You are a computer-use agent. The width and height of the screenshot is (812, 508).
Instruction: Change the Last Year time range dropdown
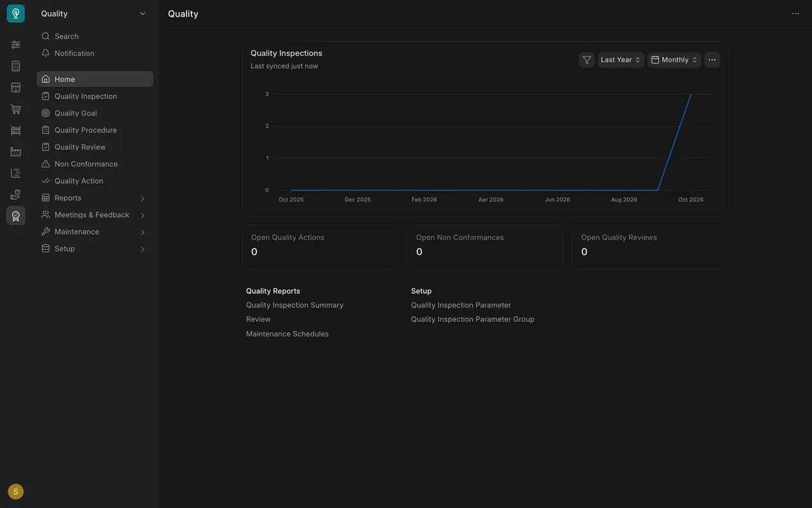pyautogui.click(x=620, y=60)
